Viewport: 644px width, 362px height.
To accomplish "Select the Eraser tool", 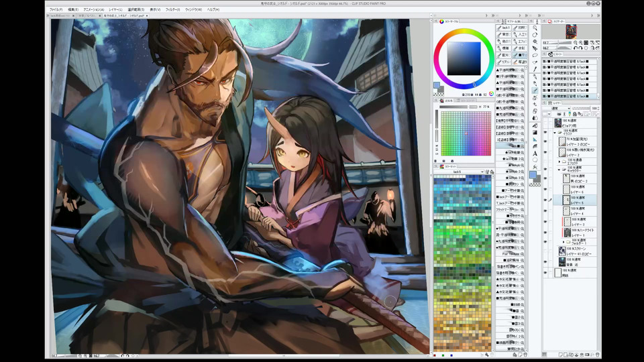I will [x=535, y=111].
